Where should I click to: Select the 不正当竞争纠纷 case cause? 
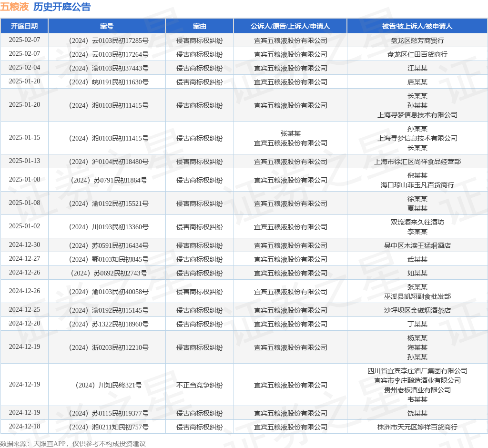[x=200, y=385]
